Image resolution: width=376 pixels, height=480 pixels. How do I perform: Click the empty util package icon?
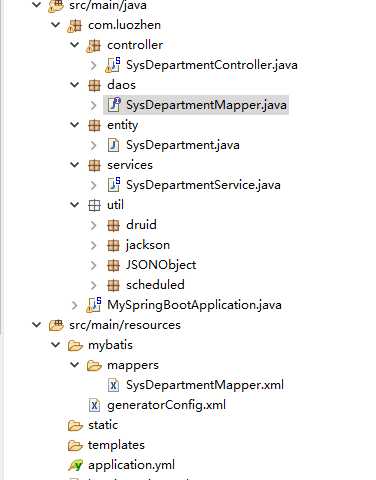coord(94,205)
